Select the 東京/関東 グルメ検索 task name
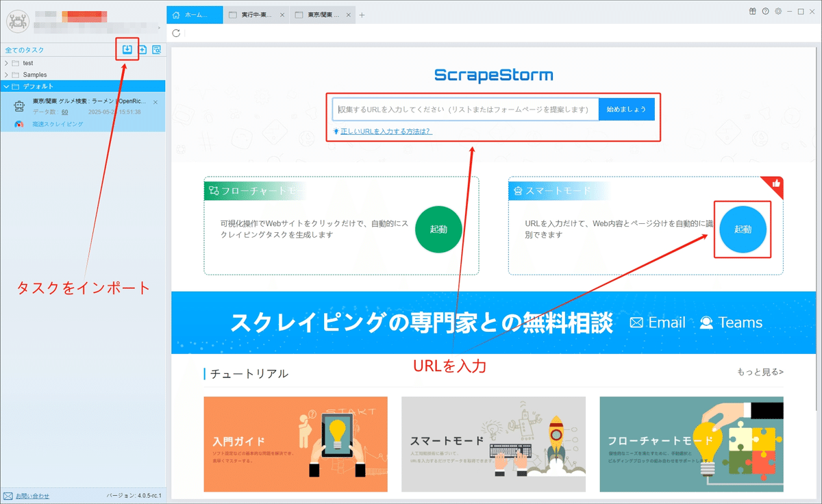 click(90, 101)
